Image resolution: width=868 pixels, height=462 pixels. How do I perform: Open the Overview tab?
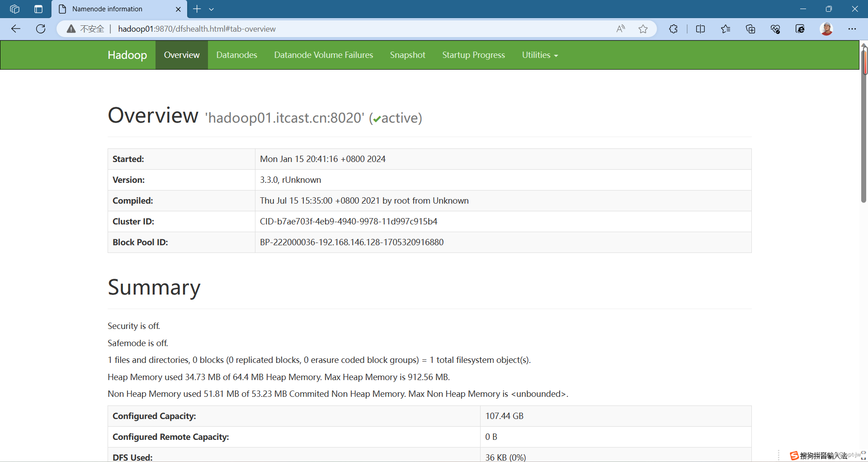pyautogui.click(x=182, y=55)
